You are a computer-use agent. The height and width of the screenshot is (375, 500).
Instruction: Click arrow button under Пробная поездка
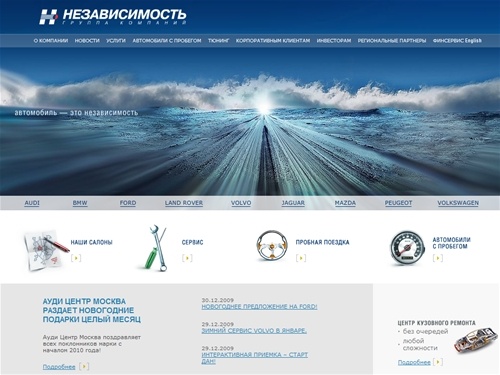point(301,258)
